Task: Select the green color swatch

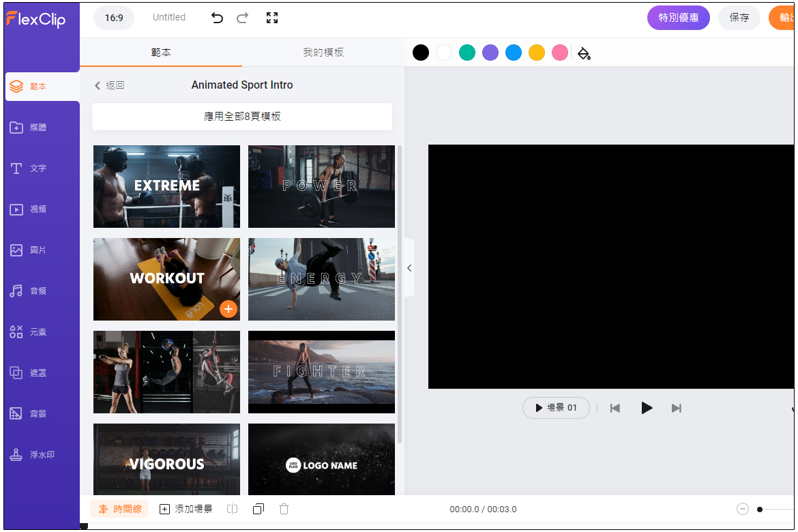Action: pyautogui.click(x=467, y=53)
